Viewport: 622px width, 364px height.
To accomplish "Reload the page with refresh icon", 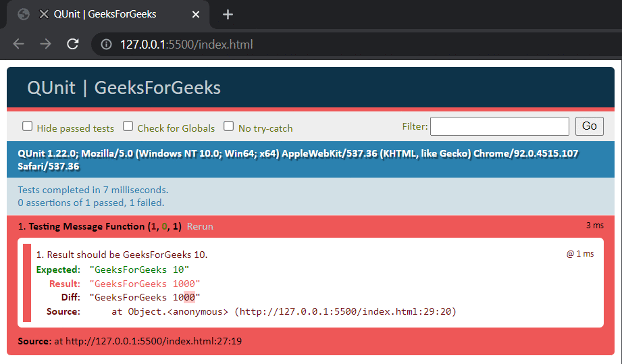I will tap(73, 45).
